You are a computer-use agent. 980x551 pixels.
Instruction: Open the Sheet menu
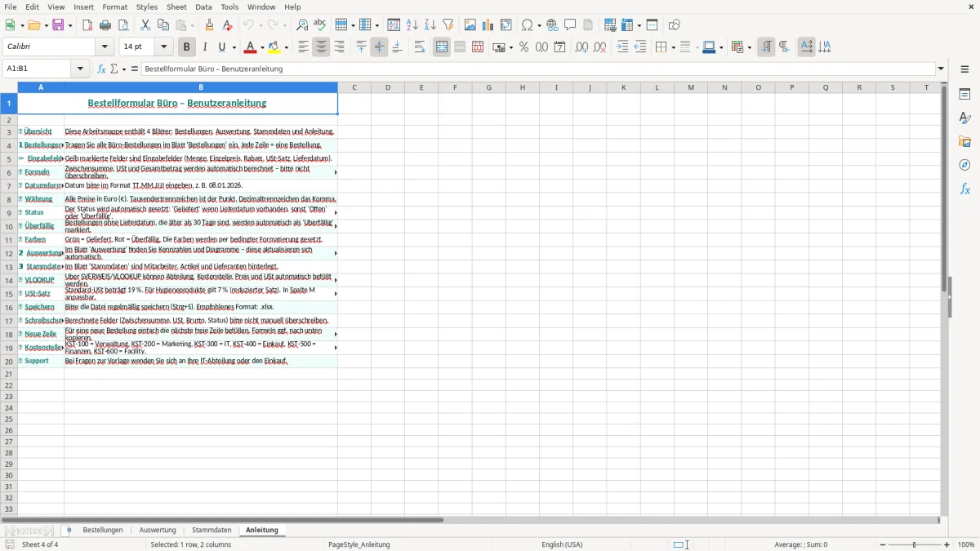(x=176, y=7)
